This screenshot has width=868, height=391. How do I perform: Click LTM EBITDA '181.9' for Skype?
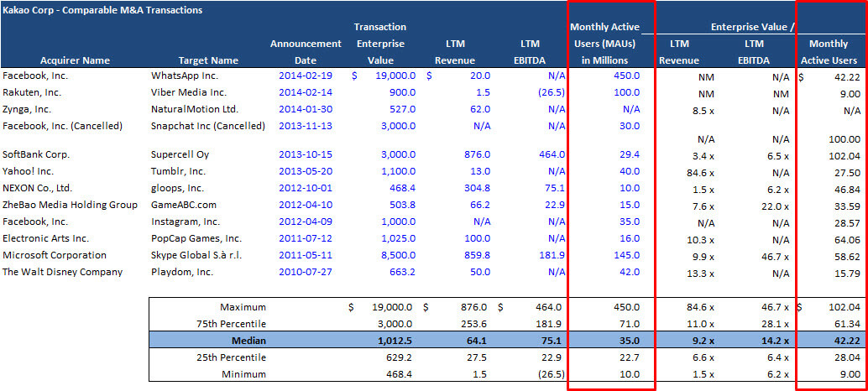[551, 255]
